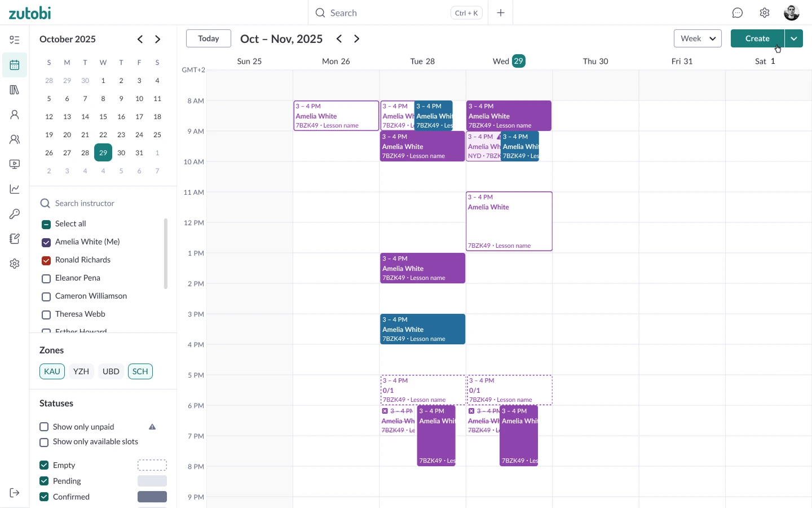
Task: Open the calendar icon in sidebar
Action: pos(15,65)
